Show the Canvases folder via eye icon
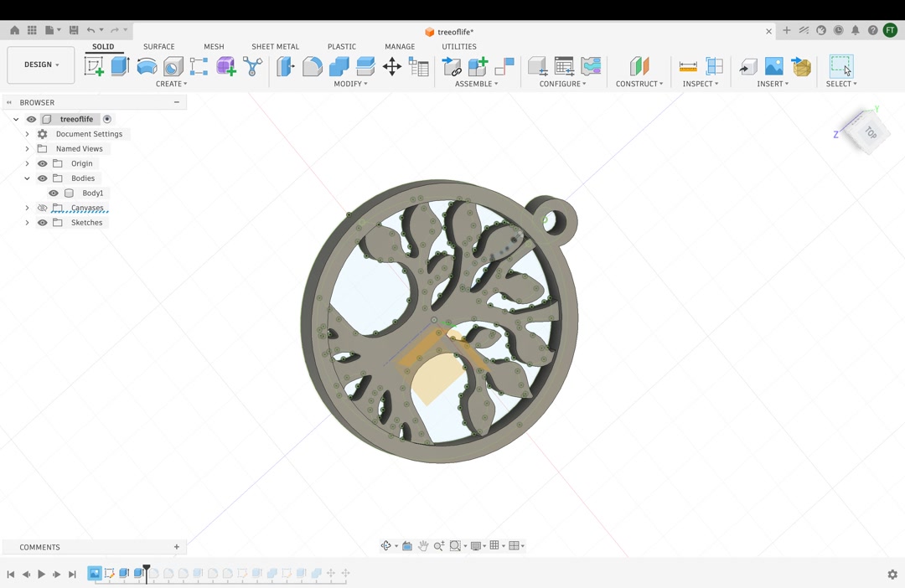Screen dimensions: 905x588 [42, 208]
